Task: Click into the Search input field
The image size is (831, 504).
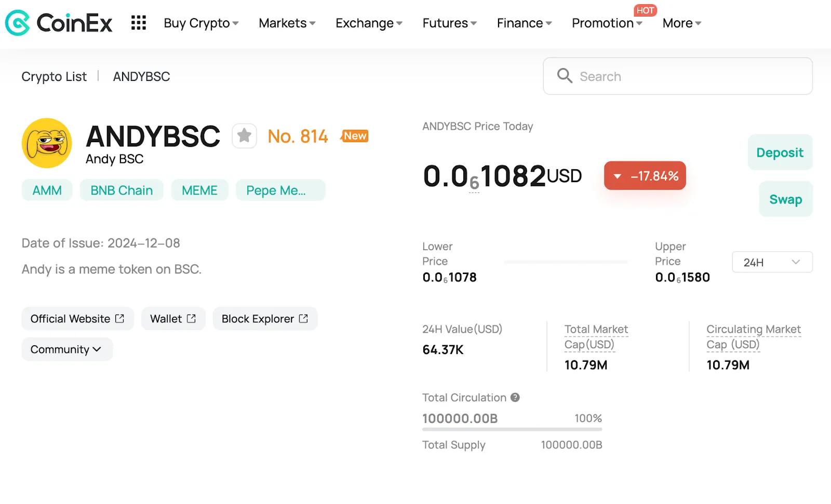Action: click(x=678, y=76)
